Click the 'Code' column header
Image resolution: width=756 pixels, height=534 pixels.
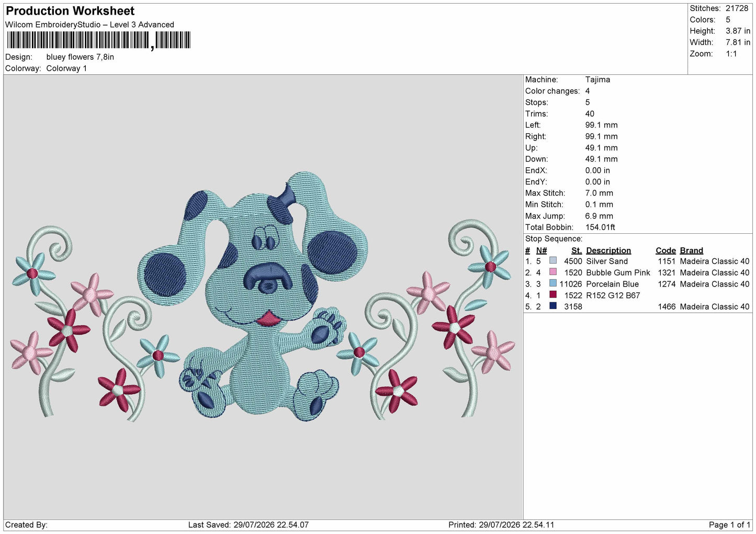(665, 251)
